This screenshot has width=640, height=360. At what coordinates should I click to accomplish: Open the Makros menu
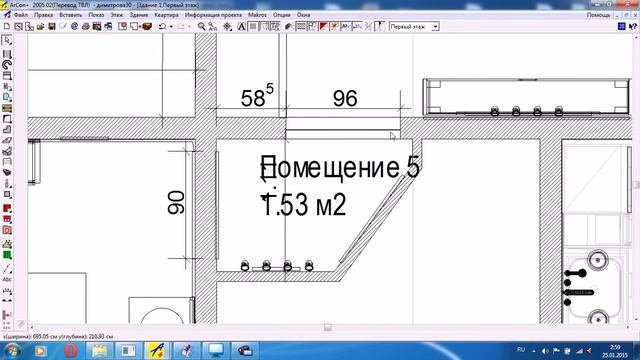257,15
